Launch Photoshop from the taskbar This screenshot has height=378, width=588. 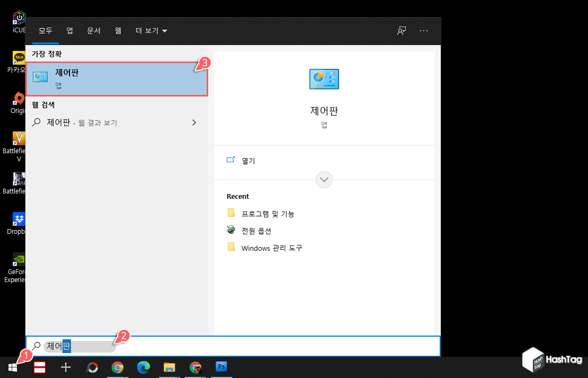click(221, 367)
